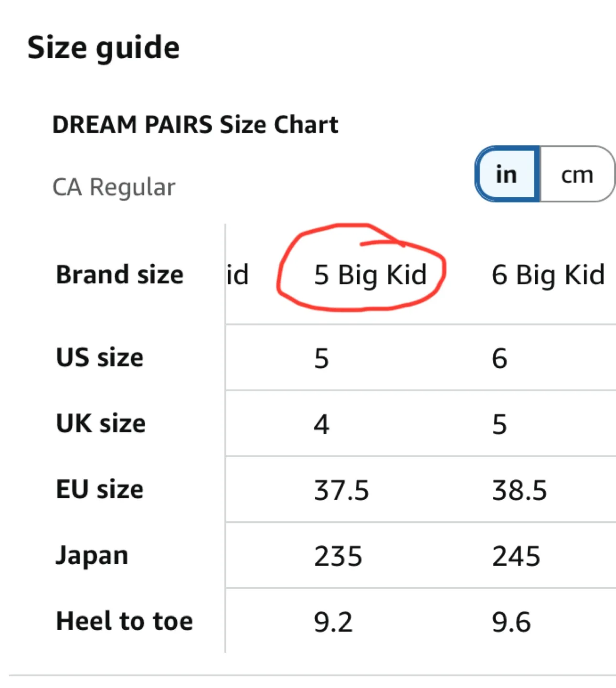This screenshot has width=616, height=688.
Task: Click US size value 5
Action: [x=322, y=357]
